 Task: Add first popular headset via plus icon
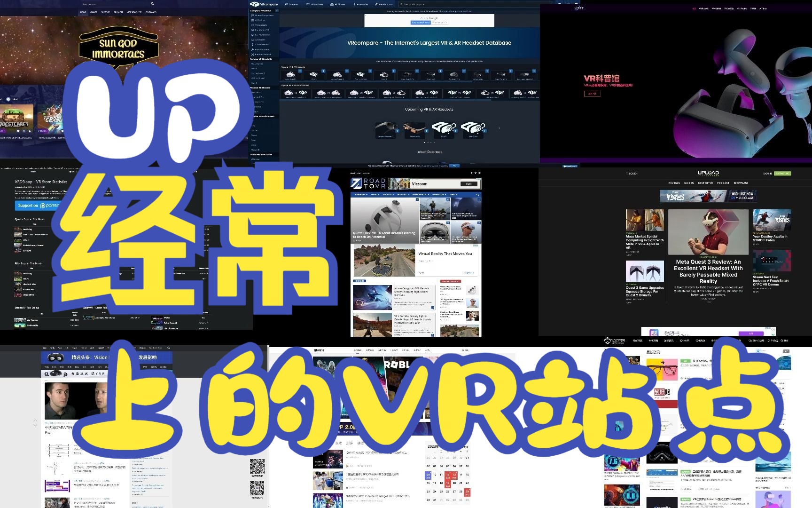[x=299, y=71]
